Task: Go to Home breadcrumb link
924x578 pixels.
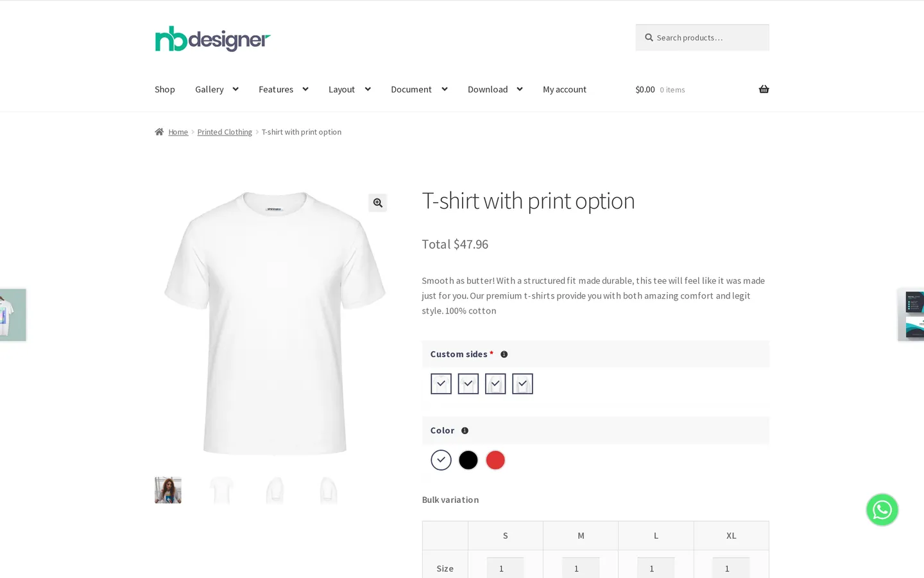Action: click(x=178, y=132)
